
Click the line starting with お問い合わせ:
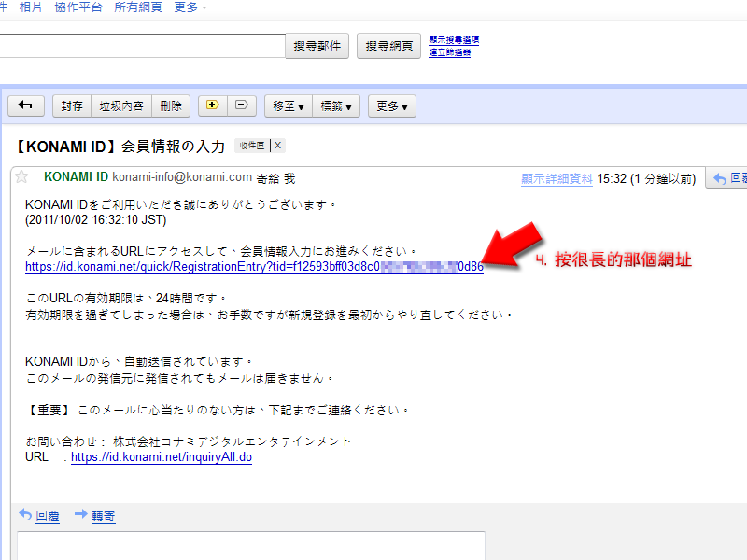tap(189, 441)
